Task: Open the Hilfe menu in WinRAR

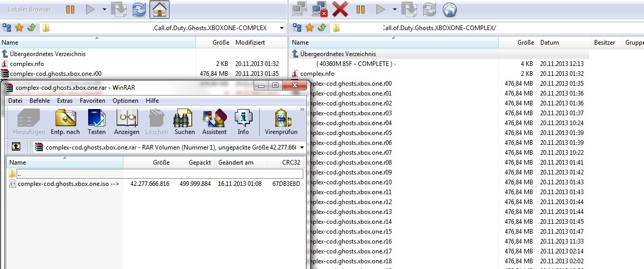Action: point(152,101)
